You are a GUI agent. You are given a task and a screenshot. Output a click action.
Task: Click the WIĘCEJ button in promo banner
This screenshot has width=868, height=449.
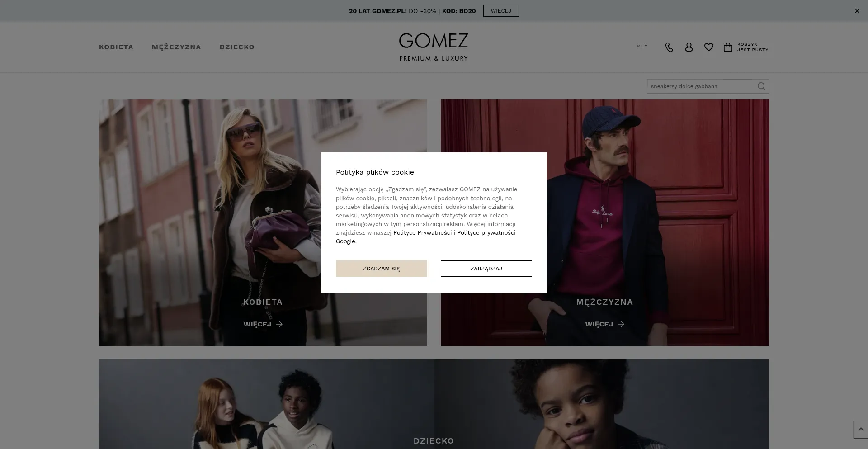[x=501, y=11]
